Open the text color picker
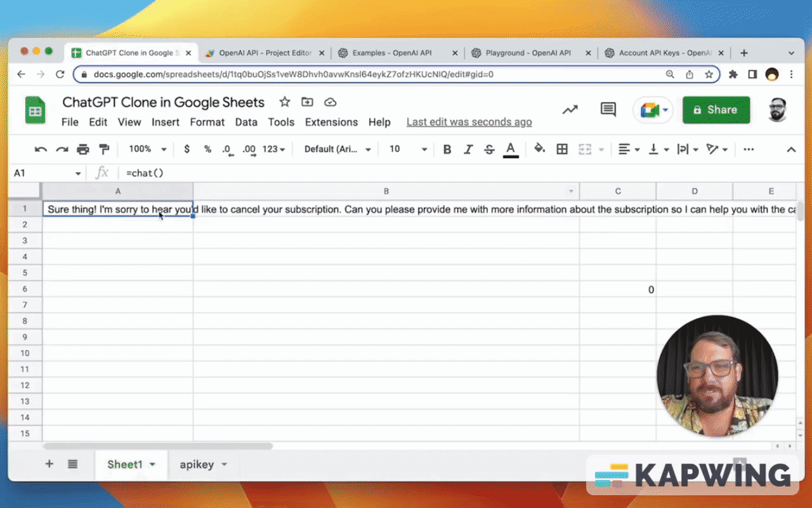 coord(510,149)
